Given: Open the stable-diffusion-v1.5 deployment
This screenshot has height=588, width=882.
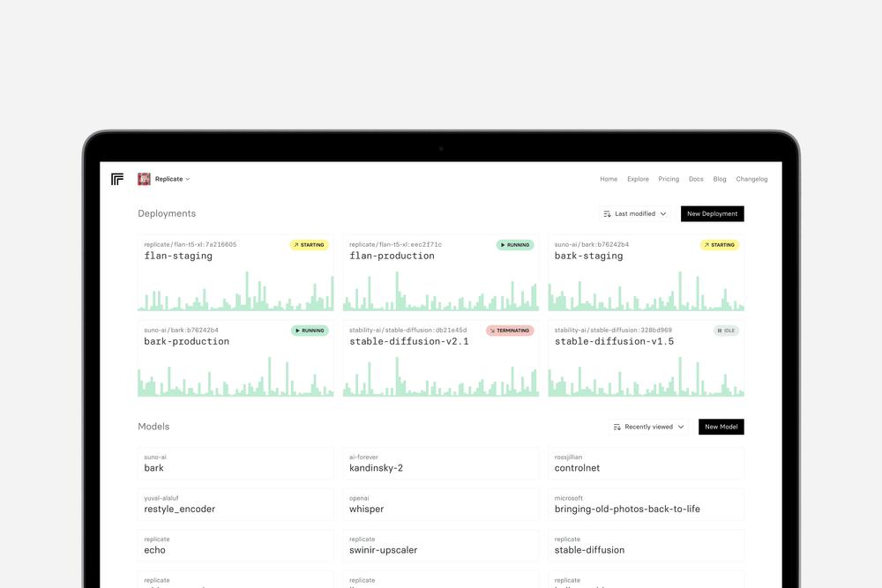Looking at the screenshot, I should pyautogui.click(x=647, y=359).
